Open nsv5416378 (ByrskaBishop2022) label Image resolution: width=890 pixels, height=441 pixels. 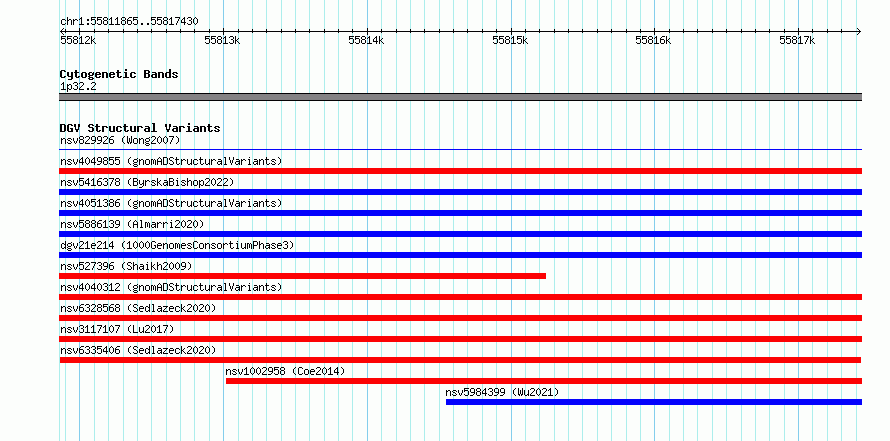tap(147, 182)
